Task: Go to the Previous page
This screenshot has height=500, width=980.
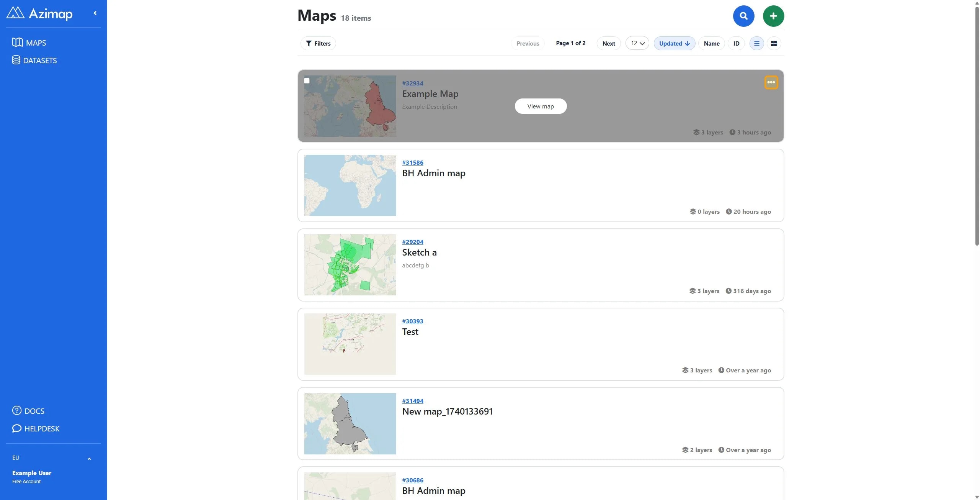Action: [528, 43]
